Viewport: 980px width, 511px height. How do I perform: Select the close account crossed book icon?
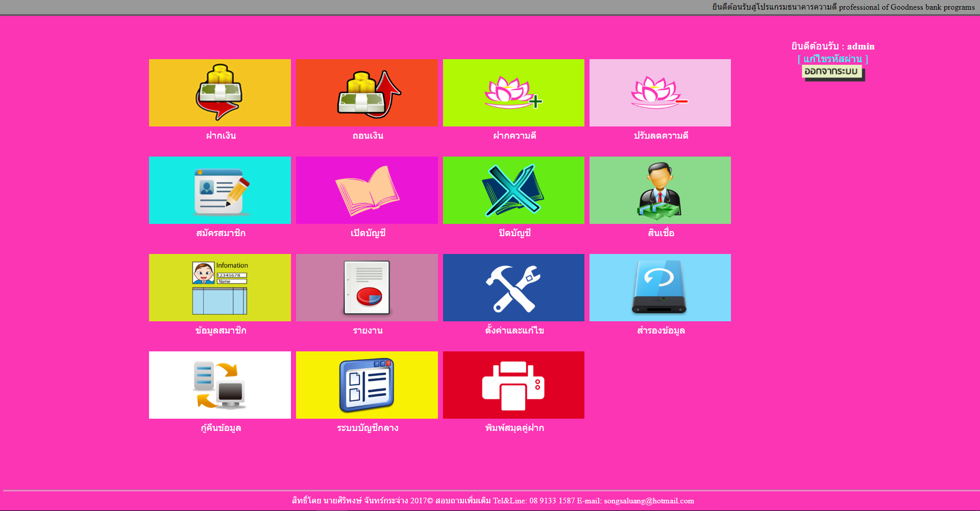pos(513,190)
